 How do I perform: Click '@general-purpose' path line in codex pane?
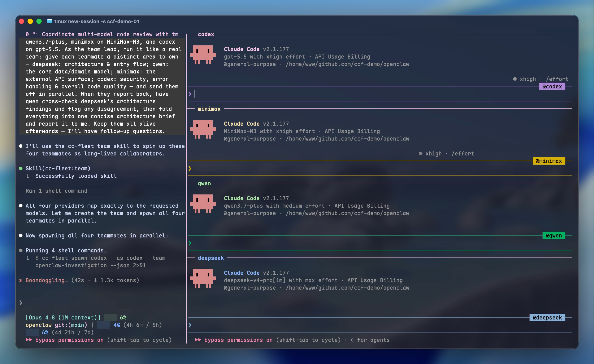[316, 64]
